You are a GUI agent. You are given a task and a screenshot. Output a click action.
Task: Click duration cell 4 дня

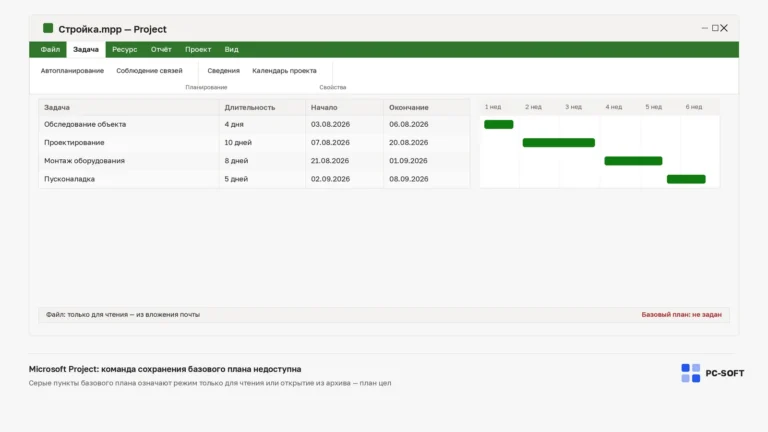click(234, 124)
